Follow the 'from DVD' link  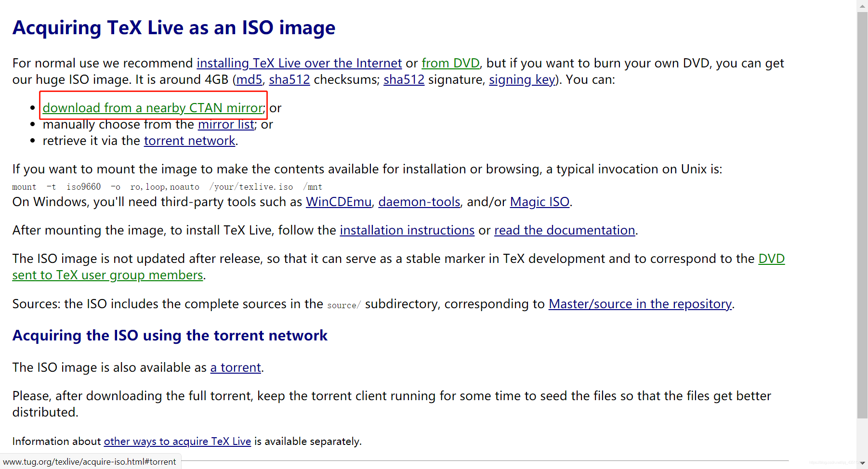tap(450, 63)
